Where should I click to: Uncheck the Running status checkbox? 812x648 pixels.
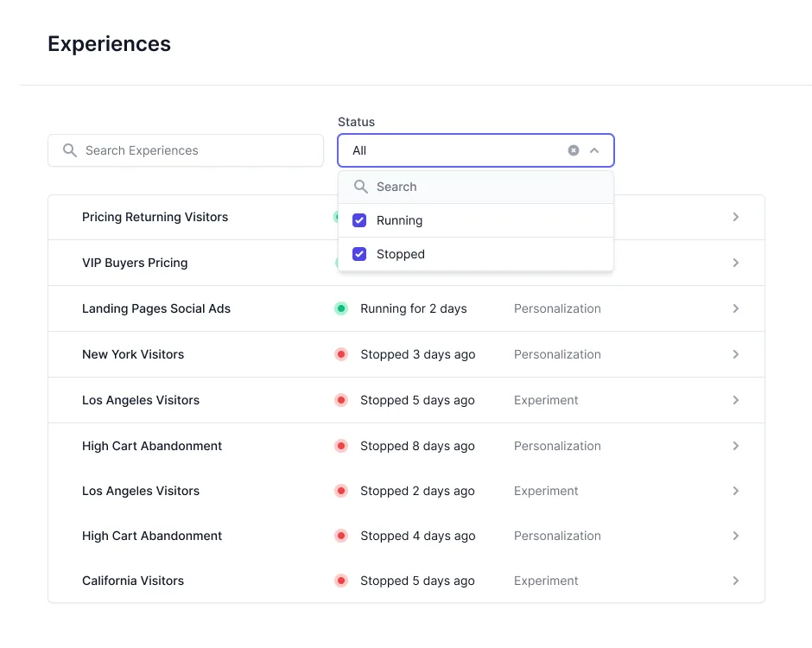click(360, 220)
